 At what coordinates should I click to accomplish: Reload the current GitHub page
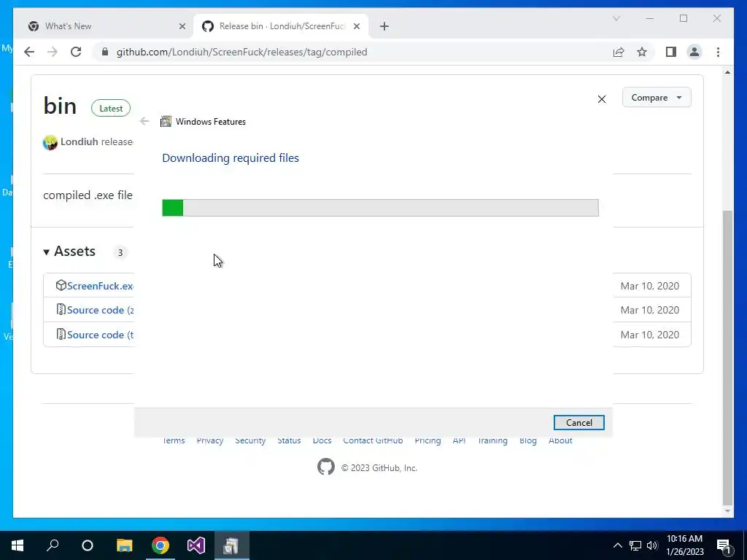(76, 52)
